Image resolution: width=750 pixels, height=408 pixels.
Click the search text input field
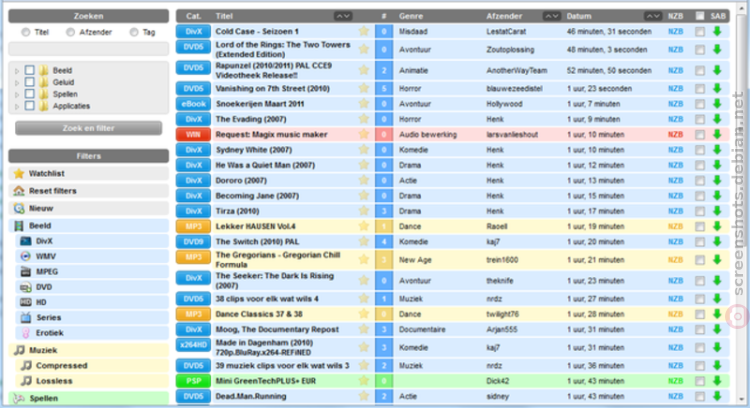pos(88,49)
